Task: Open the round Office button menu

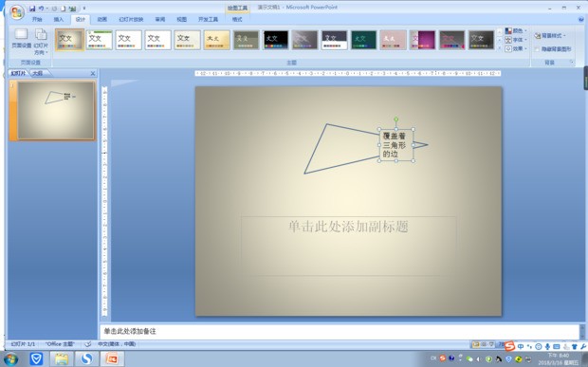Action: (x=17, y=12)
